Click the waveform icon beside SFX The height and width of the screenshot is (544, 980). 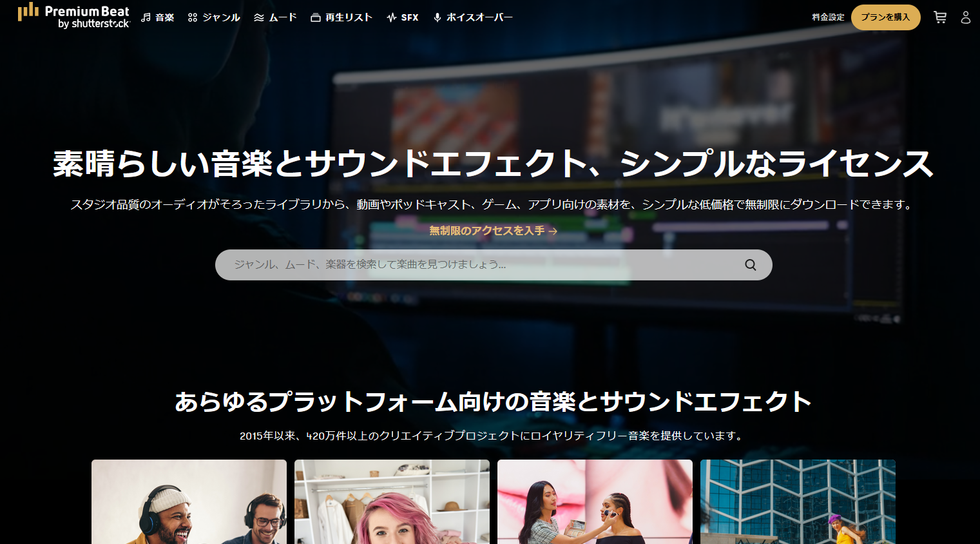pos(390,17)
